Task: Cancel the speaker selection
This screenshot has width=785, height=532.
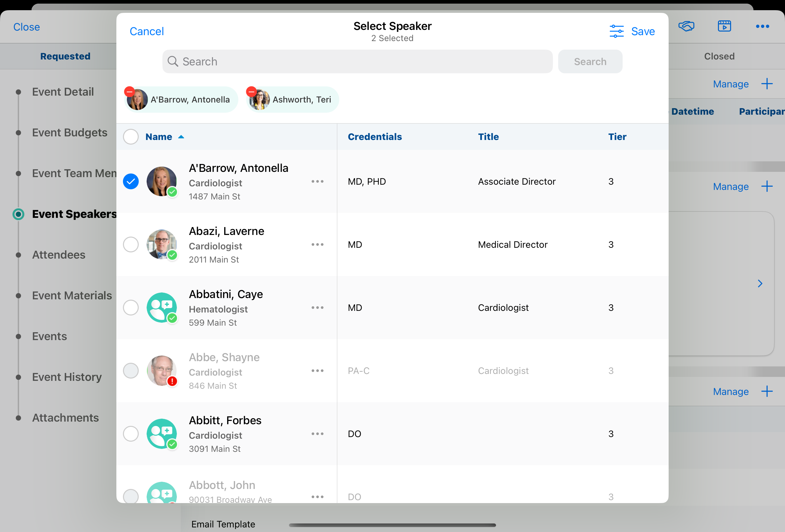Action: pos(147,32)
